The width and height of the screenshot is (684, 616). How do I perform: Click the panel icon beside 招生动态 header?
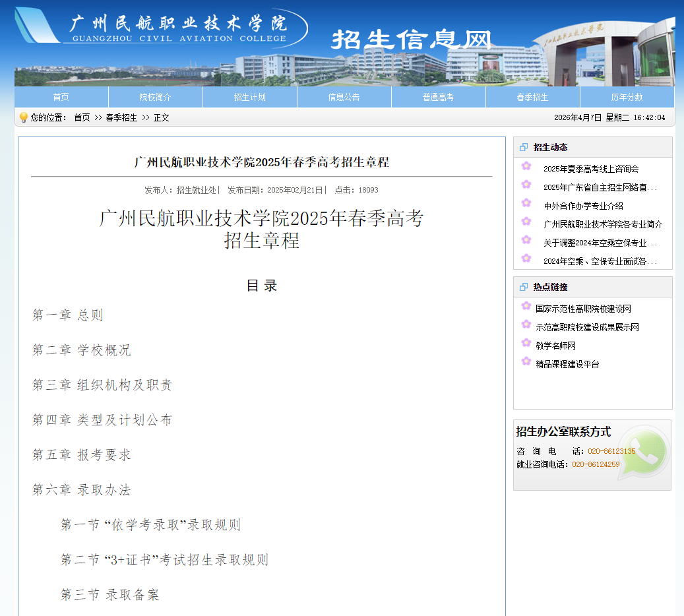pyautogui.click(x=523, y=147)
